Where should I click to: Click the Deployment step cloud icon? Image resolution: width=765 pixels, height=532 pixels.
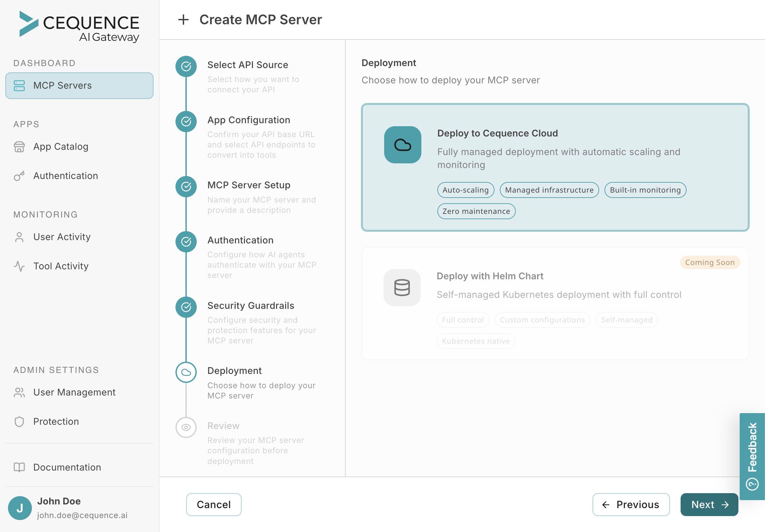tap(186, 372)
